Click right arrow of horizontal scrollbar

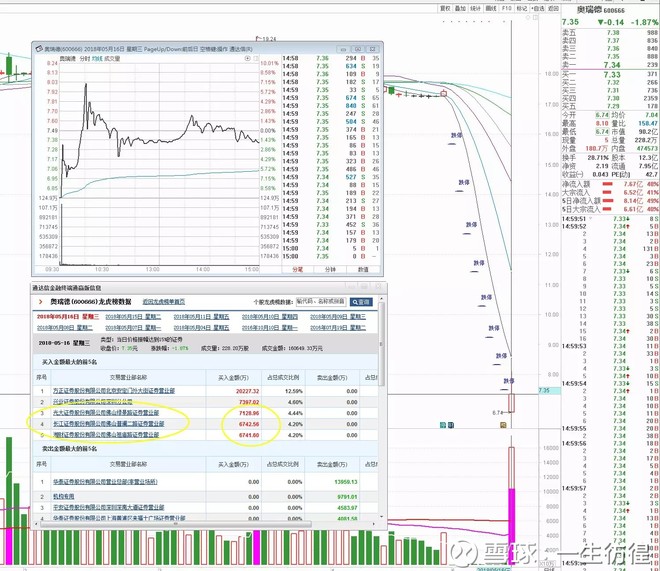[374, 524]
